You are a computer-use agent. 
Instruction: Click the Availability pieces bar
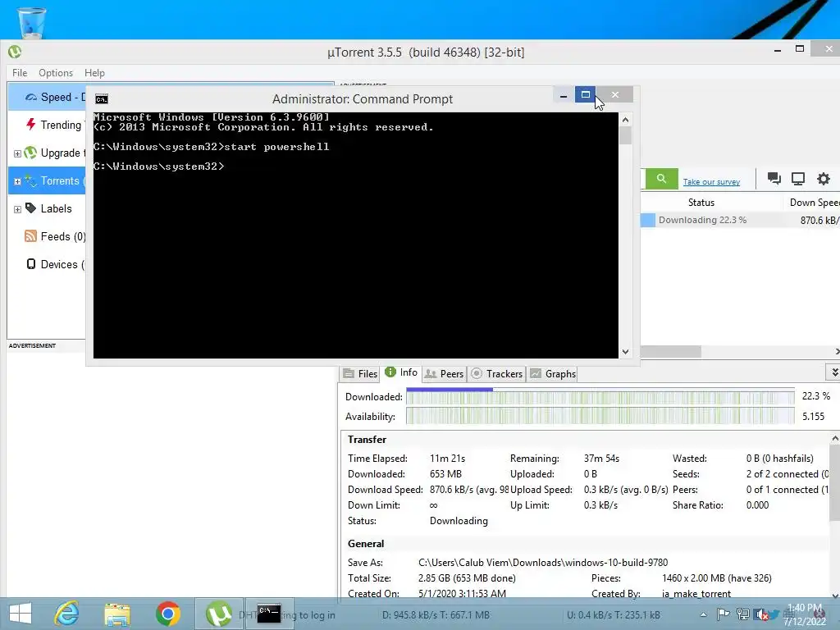[600, 416]
